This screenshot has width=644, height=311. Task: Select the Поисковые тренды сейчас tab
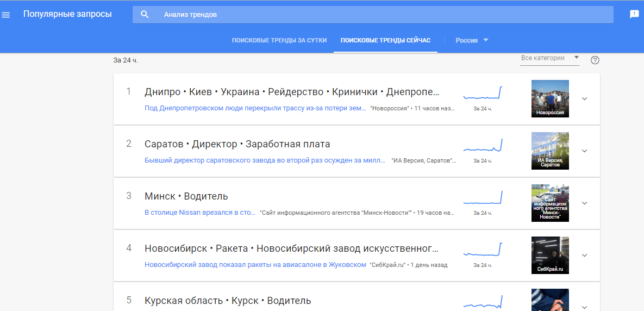click(385, 41)
